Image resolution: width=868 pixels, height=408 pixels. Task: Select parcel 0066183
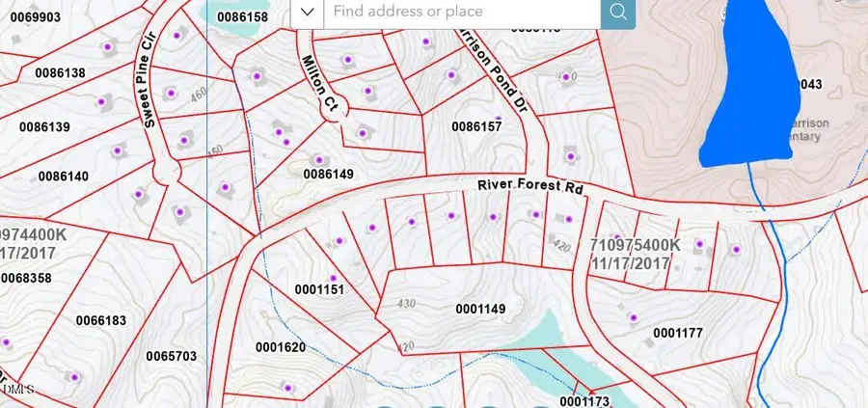coord(100,320)
